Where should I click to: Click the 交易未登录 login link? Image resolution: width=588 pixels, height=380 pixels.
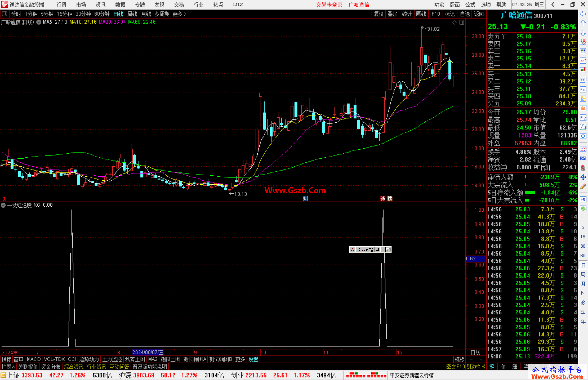tap(329, 5)
